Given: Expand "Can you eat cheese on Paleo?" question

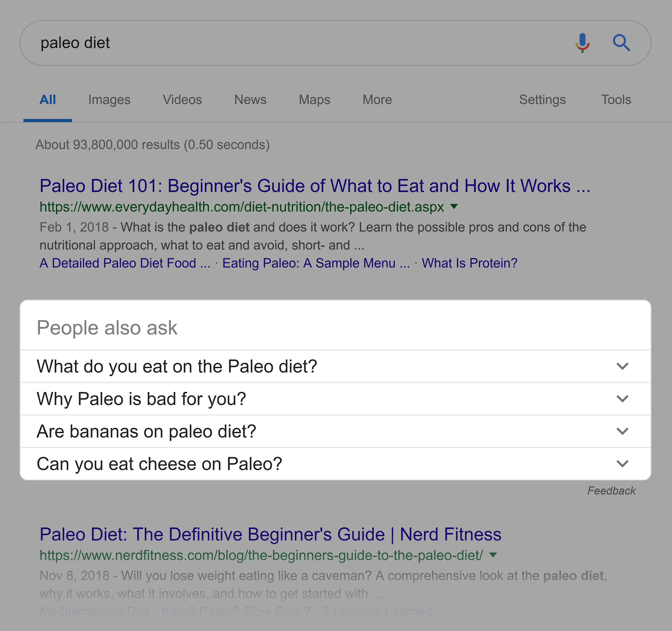Looking at the screenshot, I should (x=335, y=464).
